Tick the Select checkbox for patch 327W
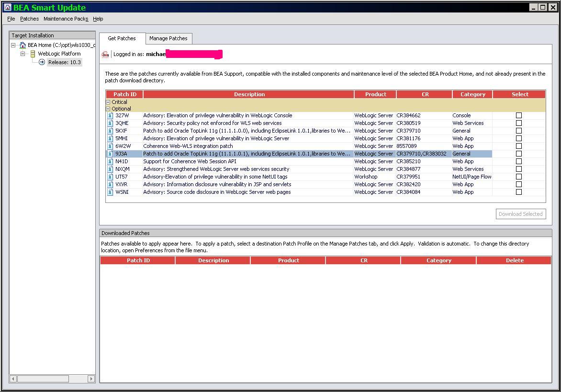This screenshot has height=392, width=561. coord(519,115)
